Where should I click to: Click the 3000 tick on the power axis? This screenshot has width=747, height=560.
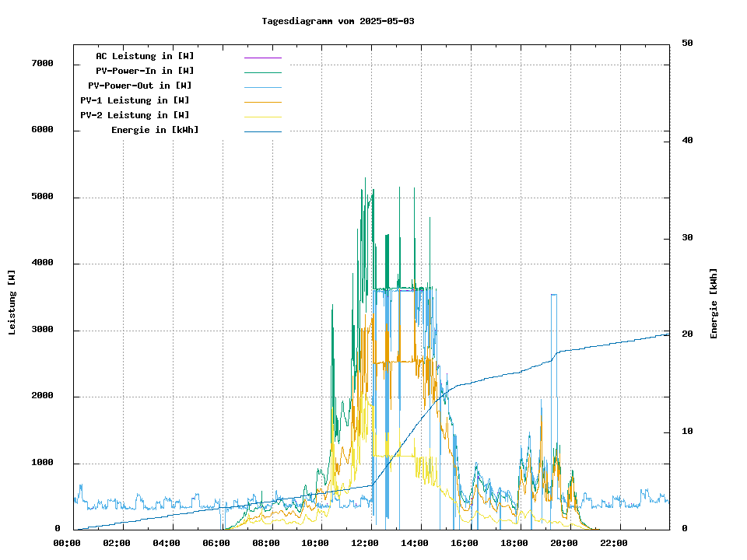(42, 331)
